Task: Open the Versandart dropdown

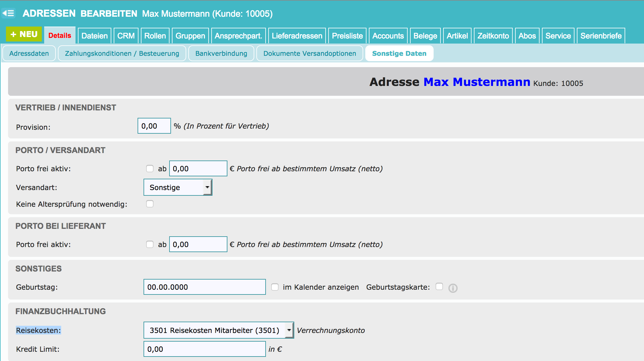Action: [x=178, y=187]
